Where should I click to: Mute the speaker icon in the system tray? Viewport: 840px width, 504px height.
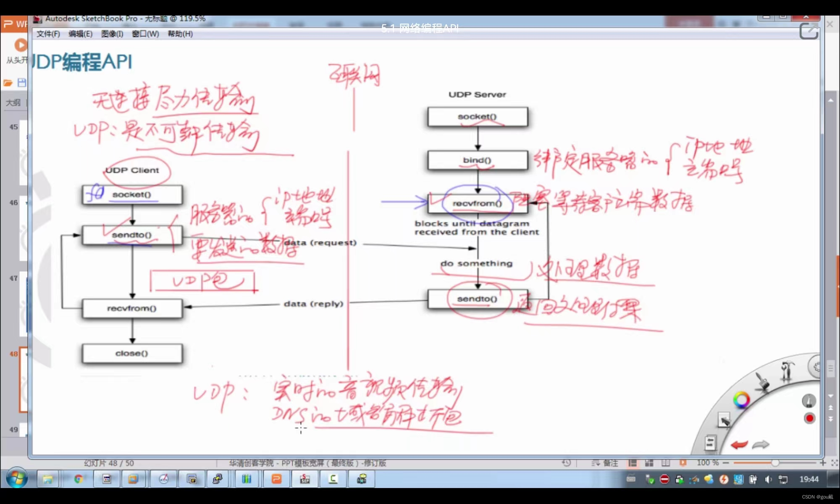[767, 479]
